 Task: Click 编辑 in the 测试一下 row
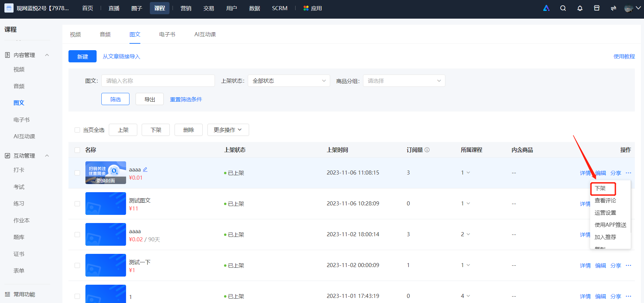(x=601, y=265)
